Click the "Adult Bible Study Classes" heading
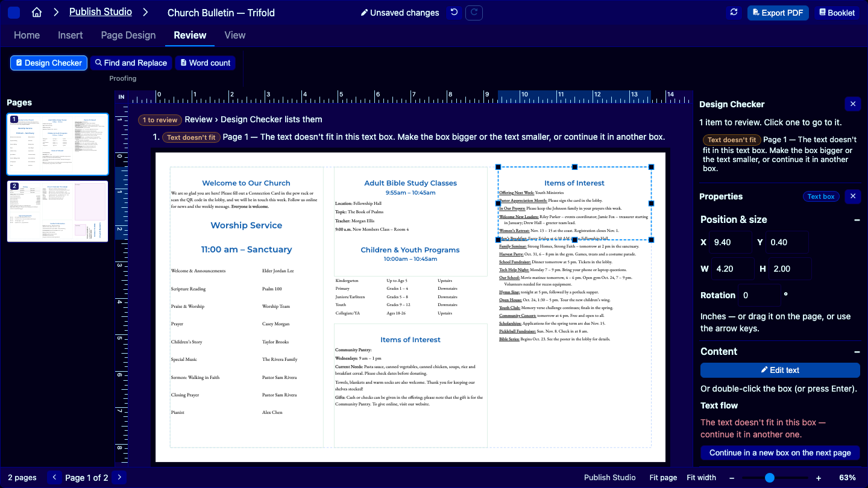868x488 pixels. 410,183
